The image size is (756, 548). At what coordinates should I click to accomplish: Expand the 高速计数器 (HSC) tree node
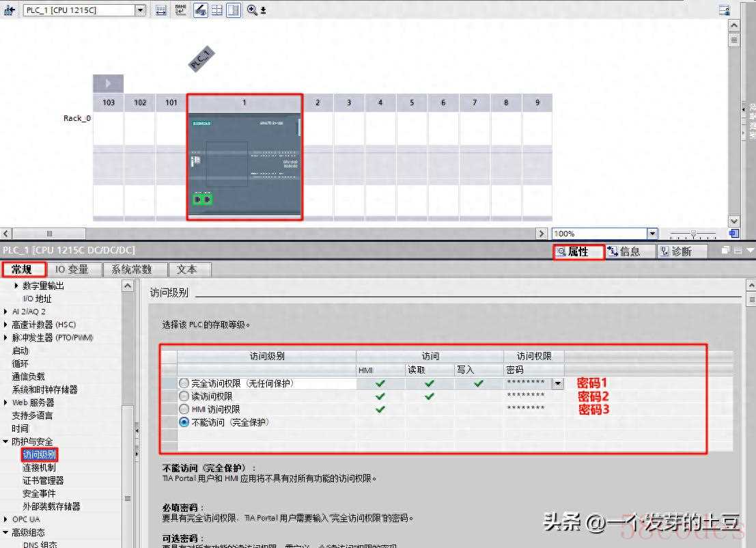pos(6,325)
